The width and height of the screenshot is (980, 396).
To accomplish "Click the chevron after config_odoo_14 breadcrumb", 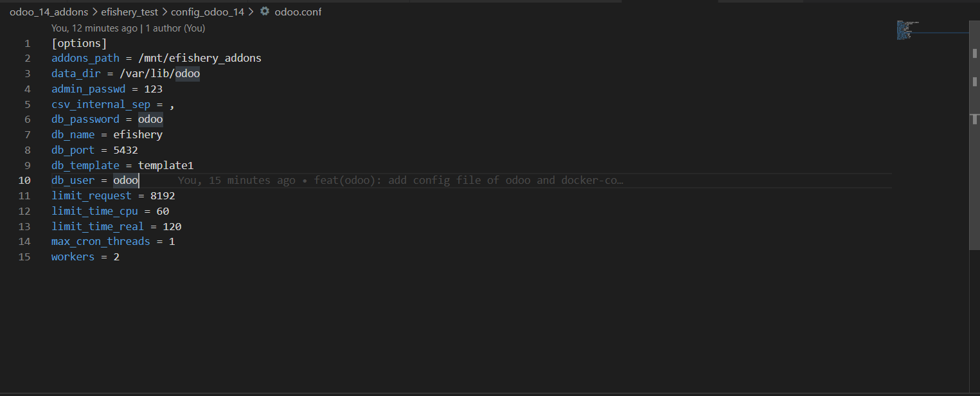I will (251, 11).
